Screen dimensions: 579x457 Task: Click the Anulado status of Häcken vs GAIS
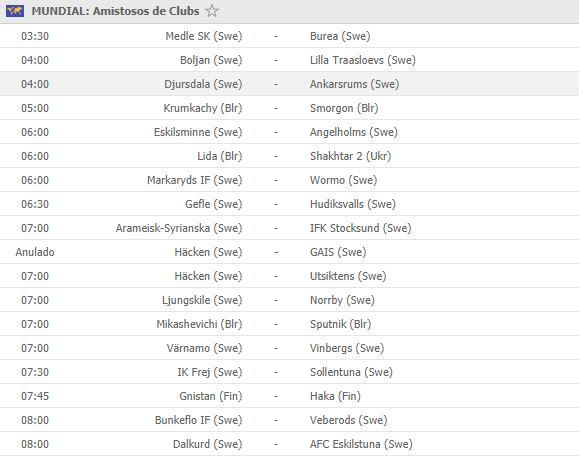coord(35,252)
